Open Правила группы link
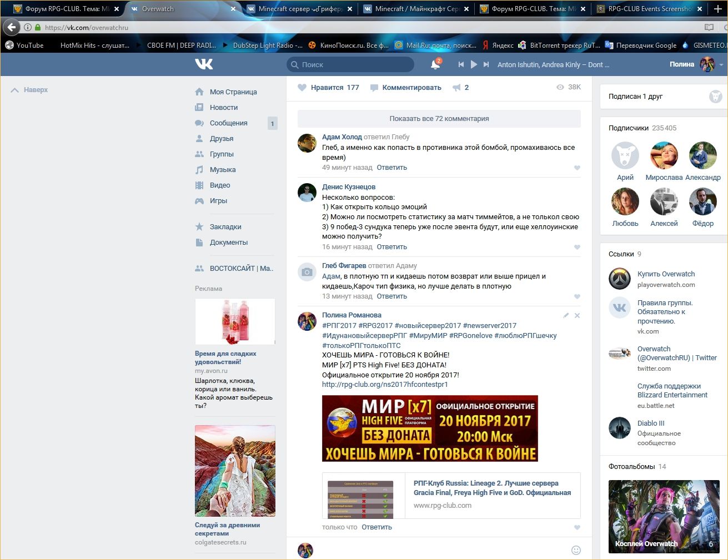Viewport: 728px width, 560px height. point(665,312)
